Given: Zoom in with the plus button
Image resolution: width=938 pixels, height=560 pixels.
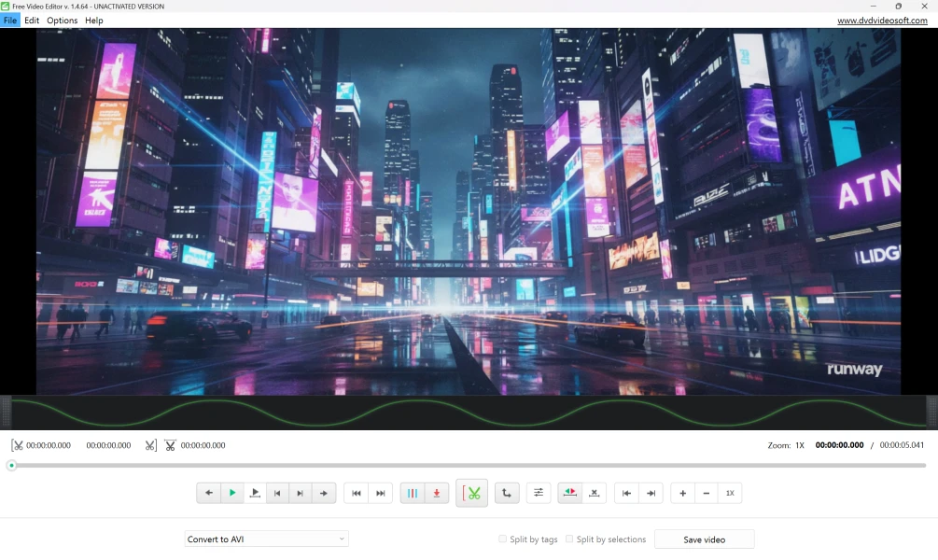Looking at the screenshot, I should click(x=683, y=493).
